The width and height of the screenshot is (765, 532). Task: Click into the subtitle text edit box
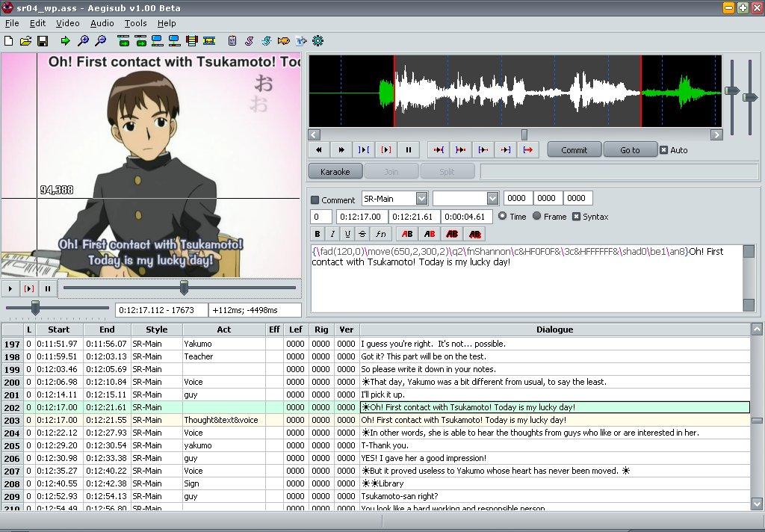[527, 278]
